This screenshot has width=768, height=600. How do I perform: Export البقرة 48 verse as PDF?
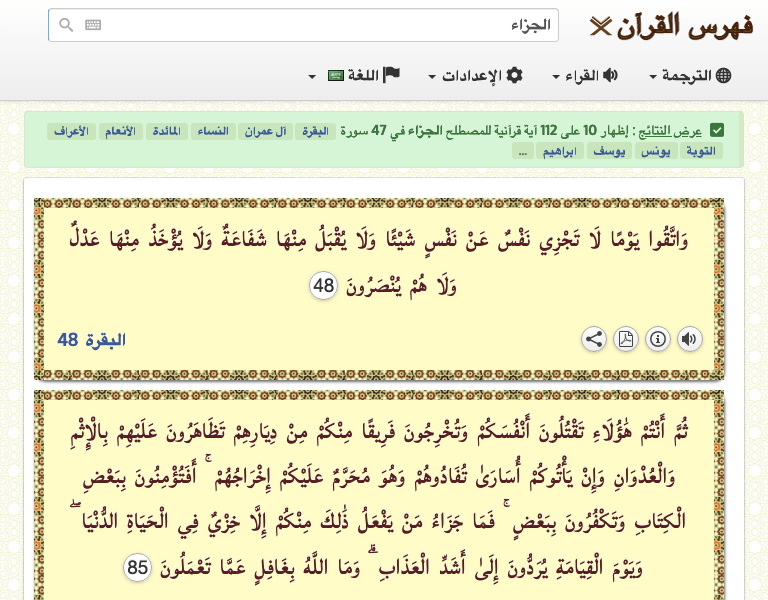point(626,339)
